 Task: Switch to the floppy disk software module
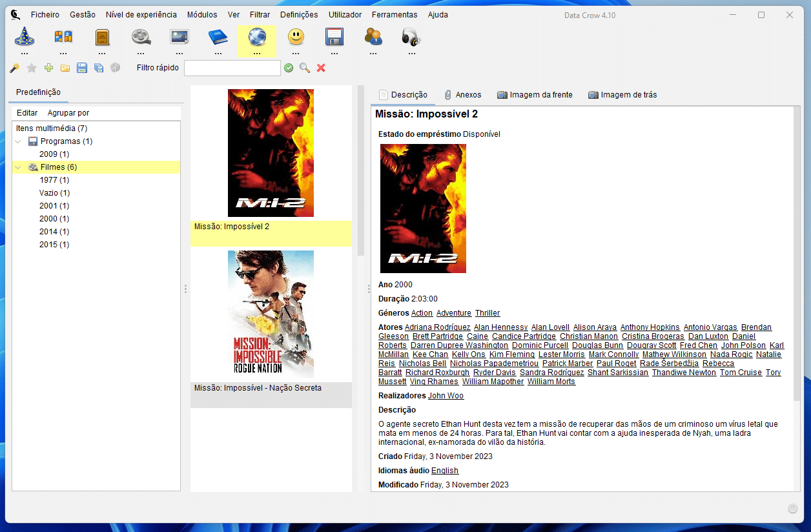(334, 37)
